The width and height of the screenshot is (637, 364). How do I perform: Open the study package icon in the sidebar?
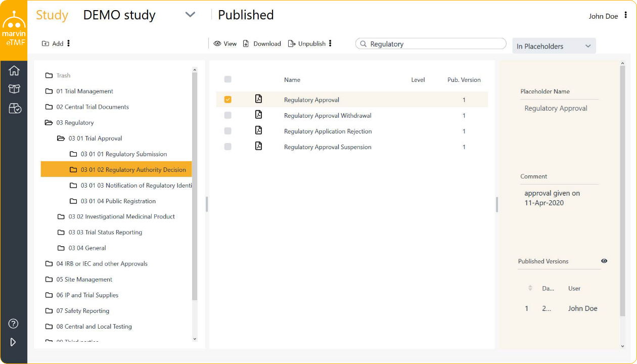[14, 89]
